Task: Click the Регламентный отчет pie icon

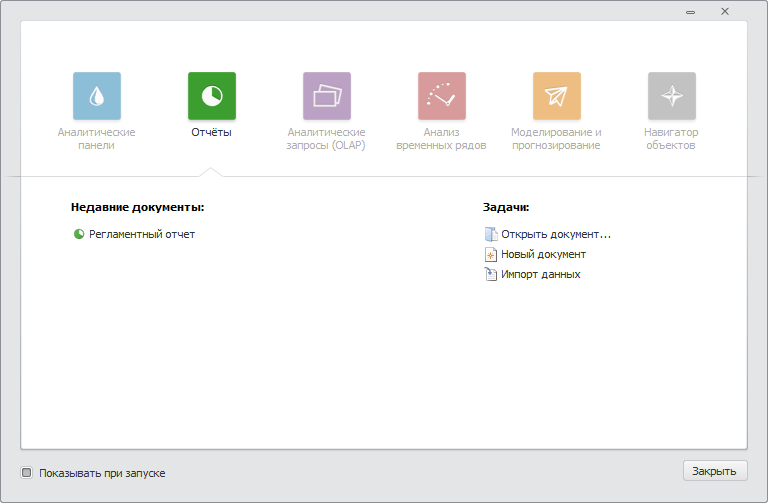Action: click(79, 234)
